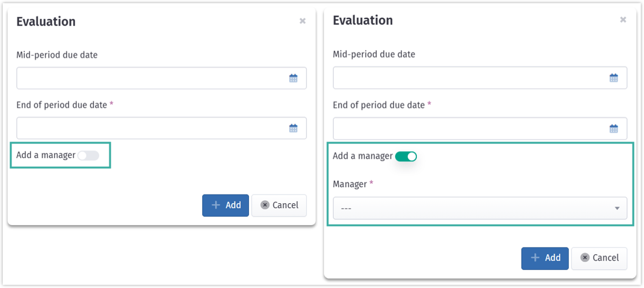
Task: Open End of period calendar, dialog with Manager dropdown
Action: pyautogui.click(x=614, y=129)
